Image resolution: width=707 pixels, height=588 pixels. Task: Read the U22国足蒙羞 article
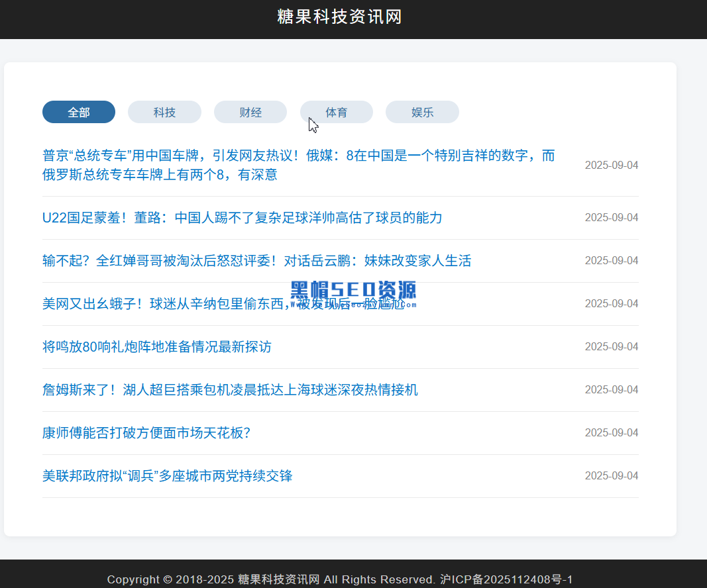[x=243, y=218]
